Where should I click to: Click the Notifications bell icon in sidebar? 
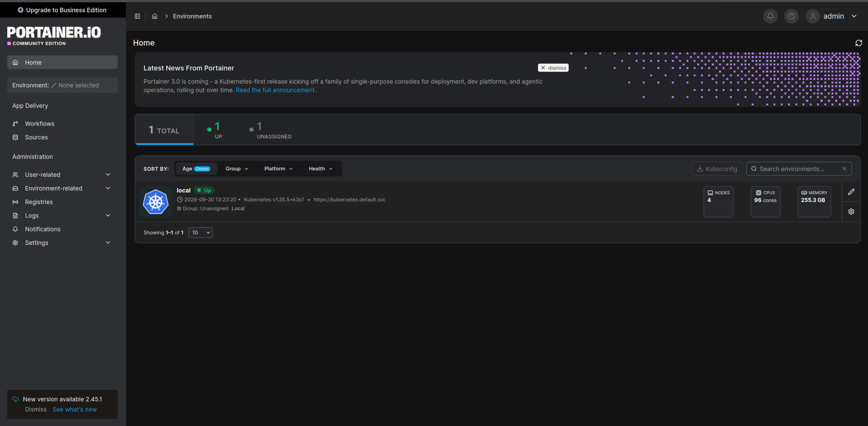15,229
